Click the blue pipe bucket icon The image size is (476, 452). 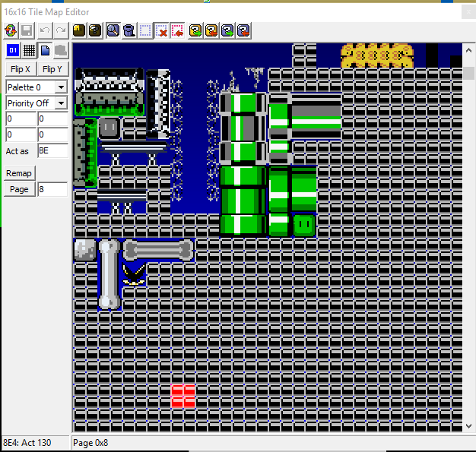[129, 30]
